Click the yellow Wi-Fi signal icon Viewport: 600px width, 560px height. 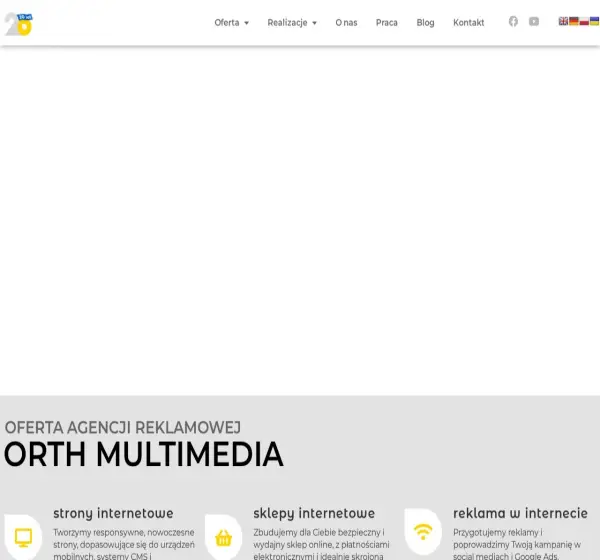pyautogui.click(x=423, y=532)
